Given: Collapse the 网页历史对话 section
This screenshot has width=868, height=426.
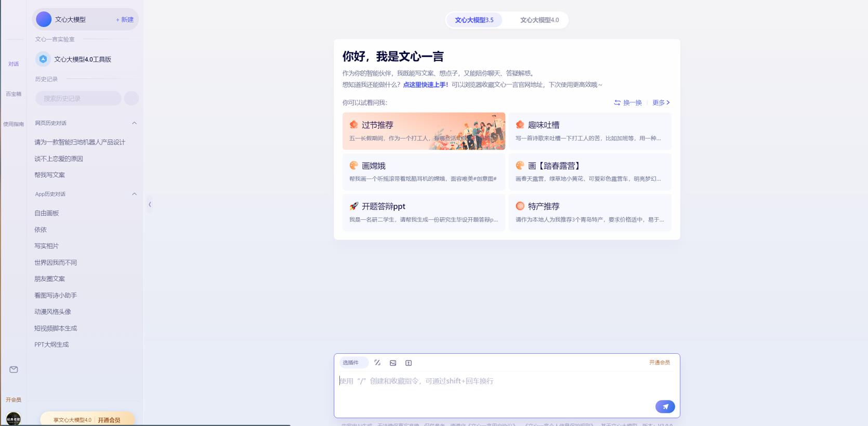Looking at the screenshot, I should [134, 123].
